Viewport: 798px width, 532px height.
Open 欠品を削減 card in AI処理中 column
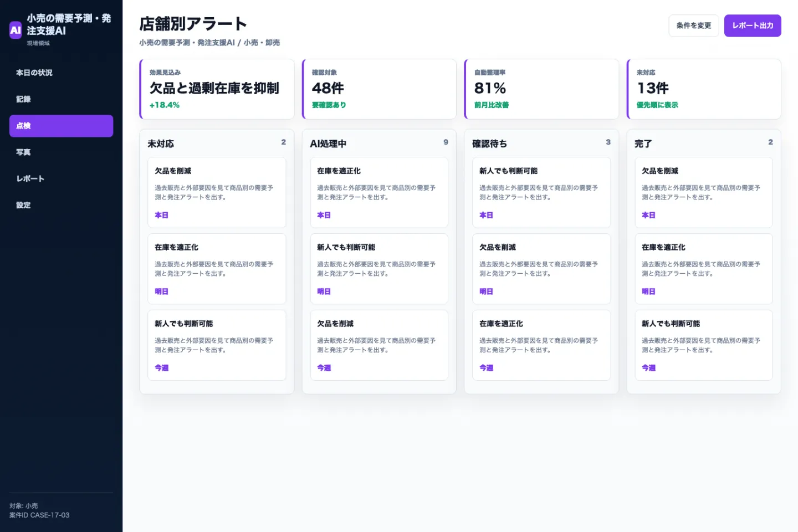(379, 345)
